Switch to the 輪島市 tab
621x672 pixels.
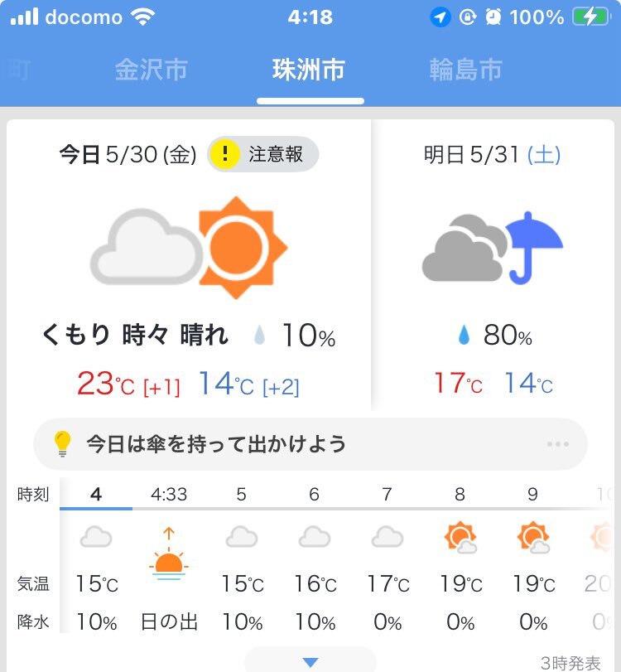(465, 70)
